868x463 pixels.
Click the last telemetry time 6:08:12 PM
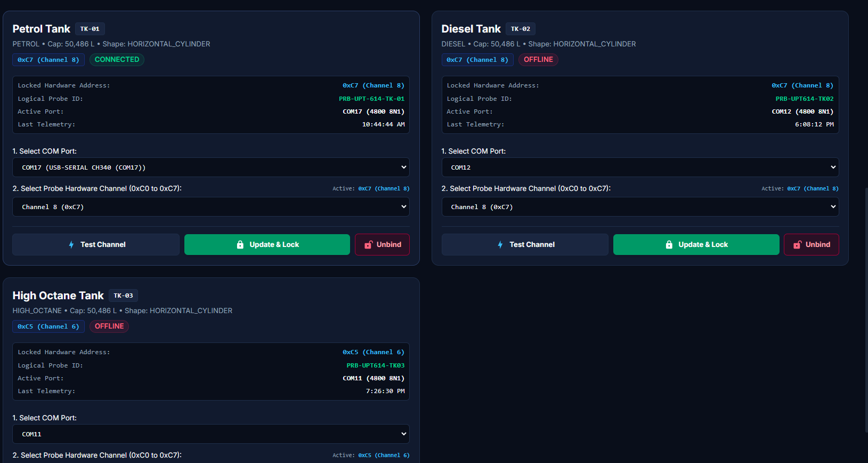click(x=814, y=124)
